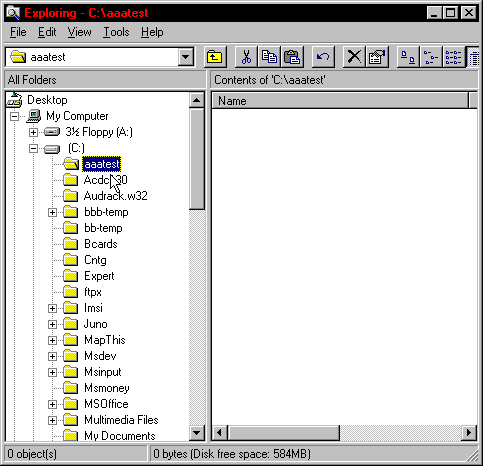The width and height of the screenshot is (483, 466).
Task: Click the tree pane vertical scroll thumb
Action: [x=197, y=159]
